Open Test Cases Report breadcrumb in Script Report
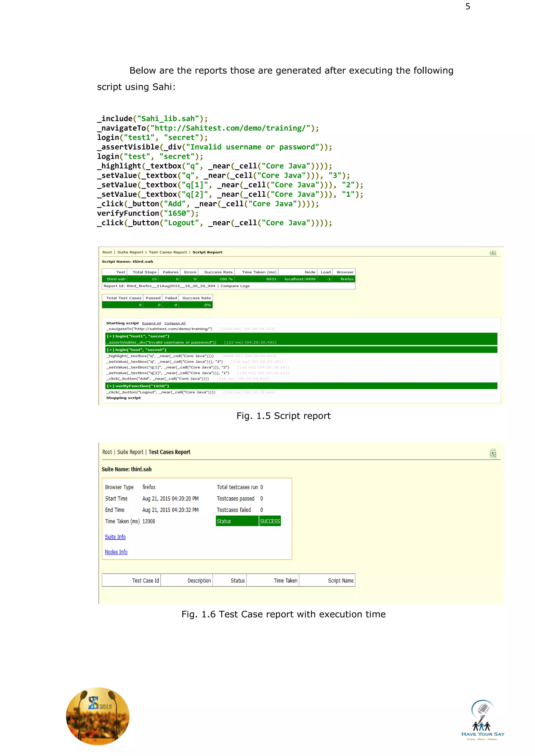535x756 pixels. pos(168,252)
